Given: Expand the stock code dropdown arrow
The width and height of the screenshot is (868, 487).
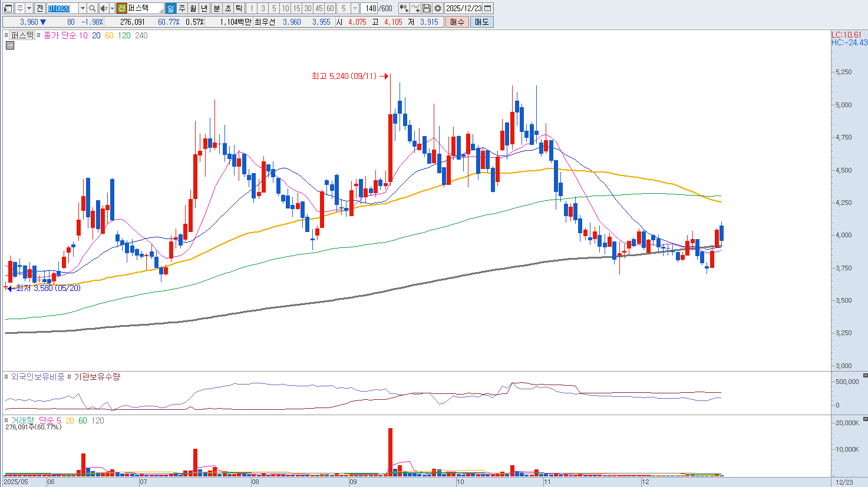Looking at the screenshot, I should point(82,8).
